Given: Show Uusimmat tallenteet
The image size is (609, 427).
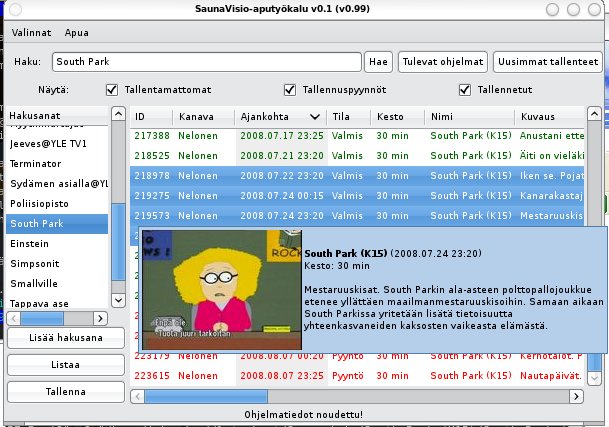Looking at the screenshot, I should pyautogui.click(x=548, y=62).
